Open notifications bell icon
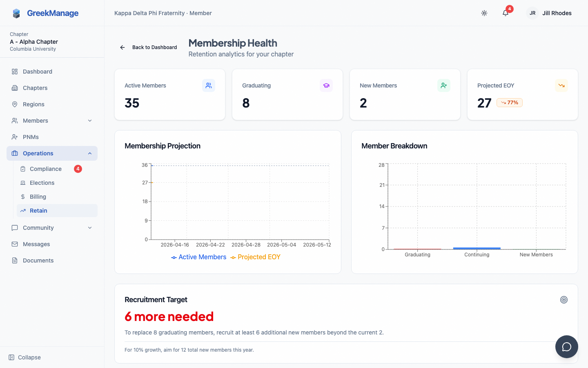The height and width of the screenshot is (368, 588). (x=506, y=13)
